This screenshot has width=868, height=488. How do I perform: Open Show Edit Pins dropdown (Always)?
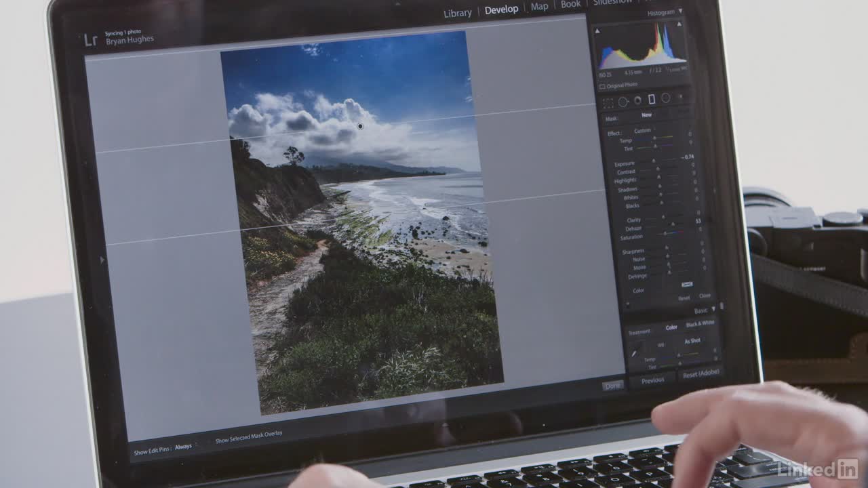[184, 447]
